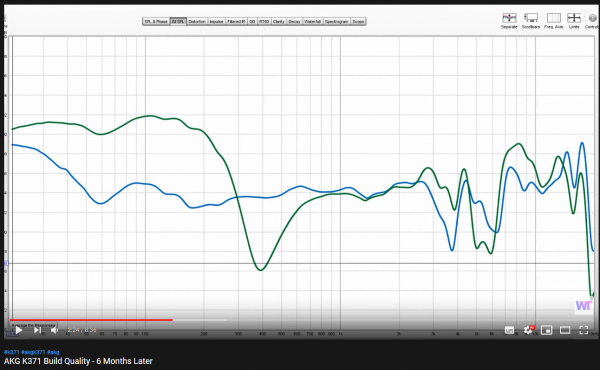This screenshot has height=370, width=600.
Task: Open the Waterfall graph tab
Action: coord(312,21)
